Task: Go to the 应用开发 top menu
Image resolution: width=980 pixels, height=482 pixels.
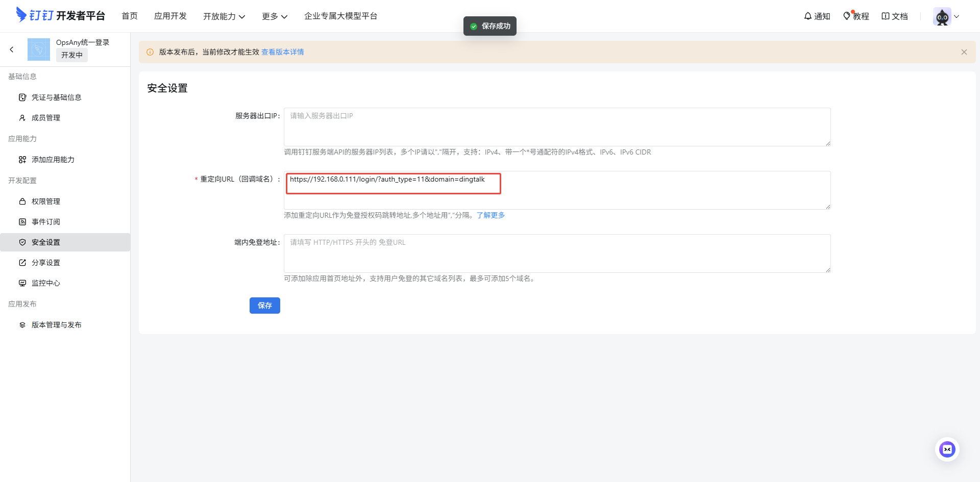Action: click(170, 16)
